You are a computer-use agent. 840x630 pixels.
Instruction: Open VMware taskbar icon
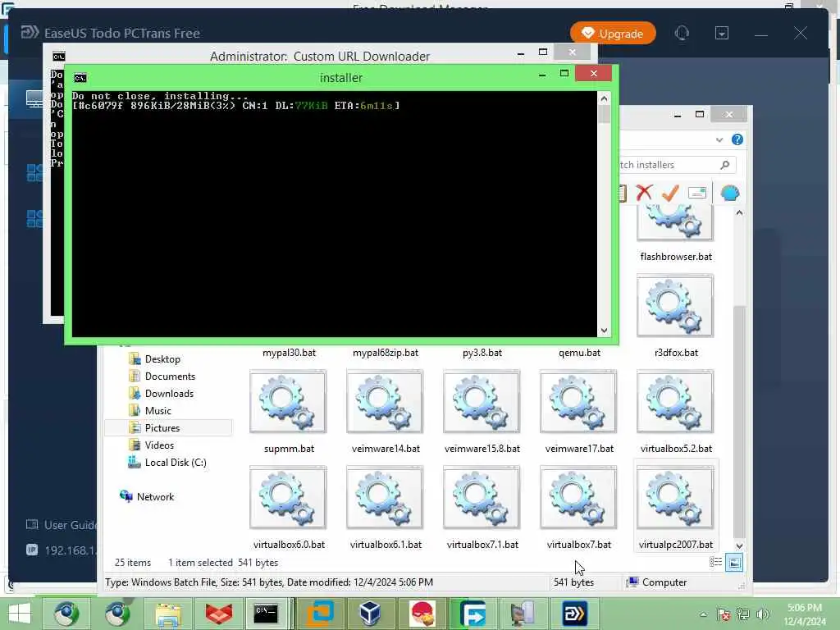click(321, 614)
